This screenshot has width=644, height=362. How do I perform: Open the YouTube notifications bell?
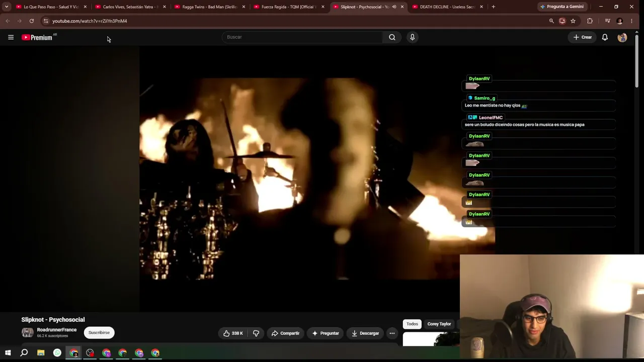click(605, 37)
